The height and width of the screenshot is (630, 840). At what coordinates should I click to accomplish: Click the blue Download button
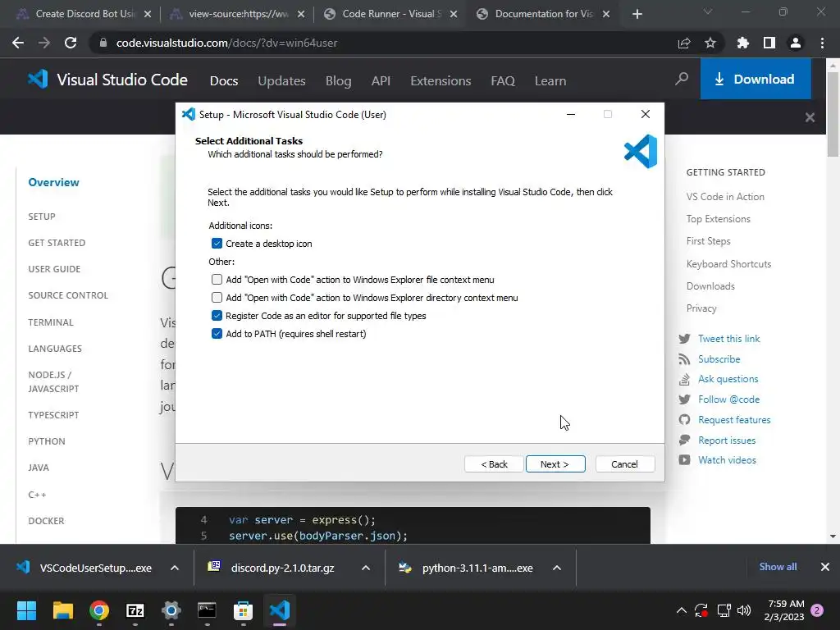[756, 80]
